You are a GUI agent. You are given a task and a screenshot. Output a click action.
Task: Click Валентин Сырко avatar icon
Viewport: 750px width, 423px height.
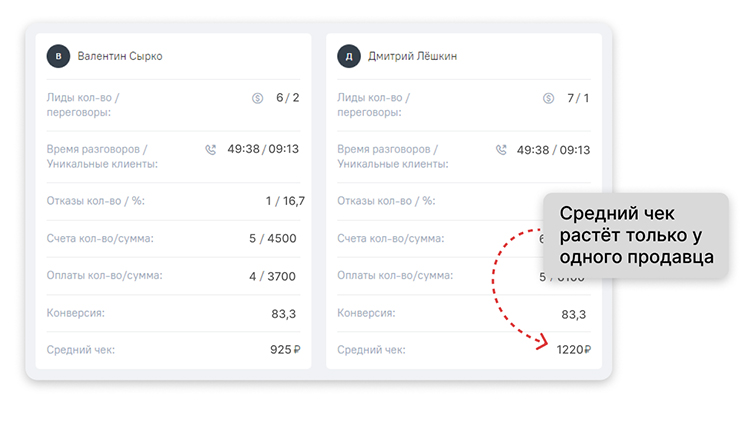pyautogui.click(x=59, y=56)
